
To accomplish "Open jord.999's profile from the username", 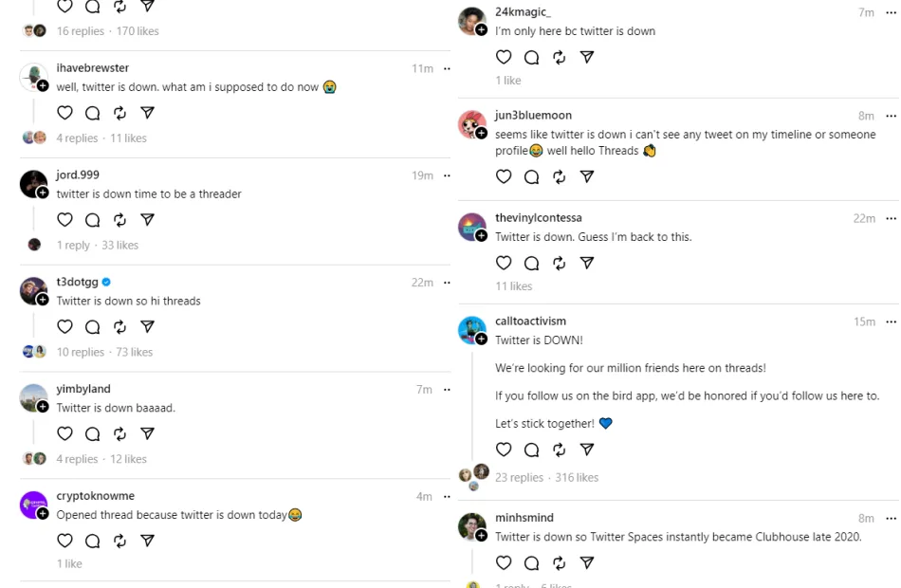I will (78, 175).
